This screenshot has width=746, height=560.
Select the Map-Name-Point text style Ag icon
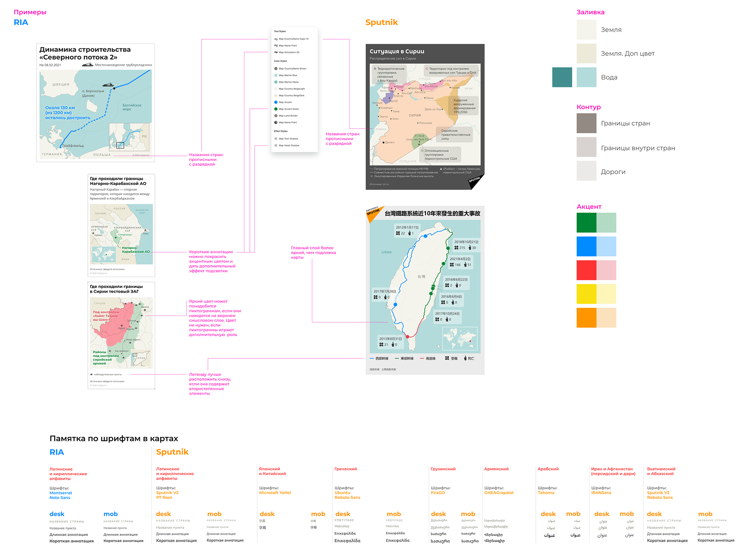[x=276, y=45]
